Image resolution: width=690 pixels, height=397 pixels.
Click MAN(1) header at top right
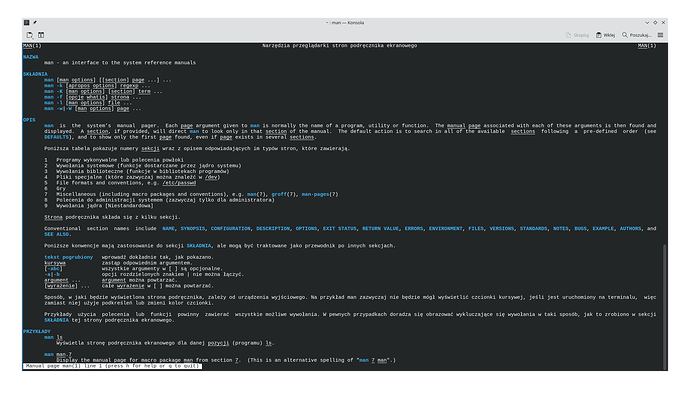click(647, 46)
